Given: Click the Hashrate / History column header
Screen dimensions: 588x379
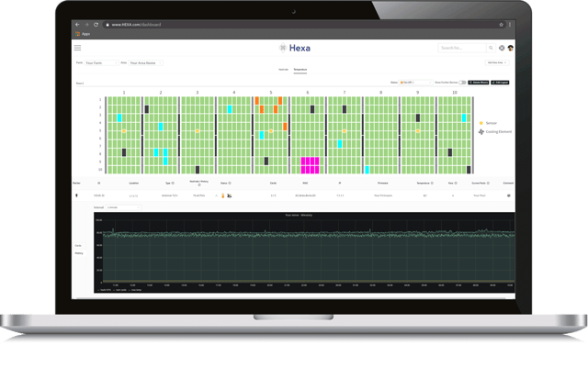Looking at the screenshot, I should [199, 183].
